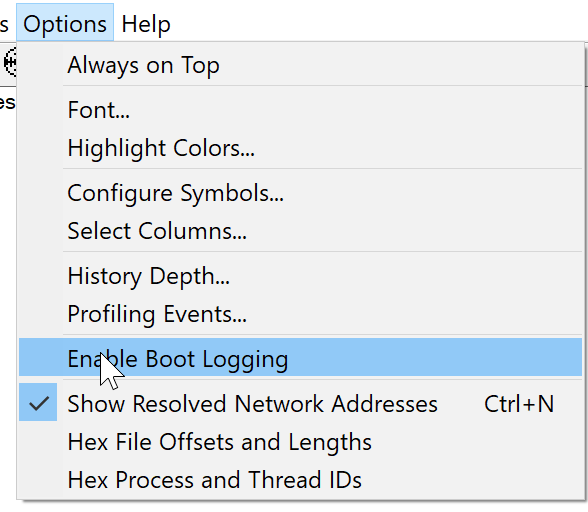The height and width of the screenshot is (512, 588).
Task: Choose History Depth... option
Action: tap(300, 276)
